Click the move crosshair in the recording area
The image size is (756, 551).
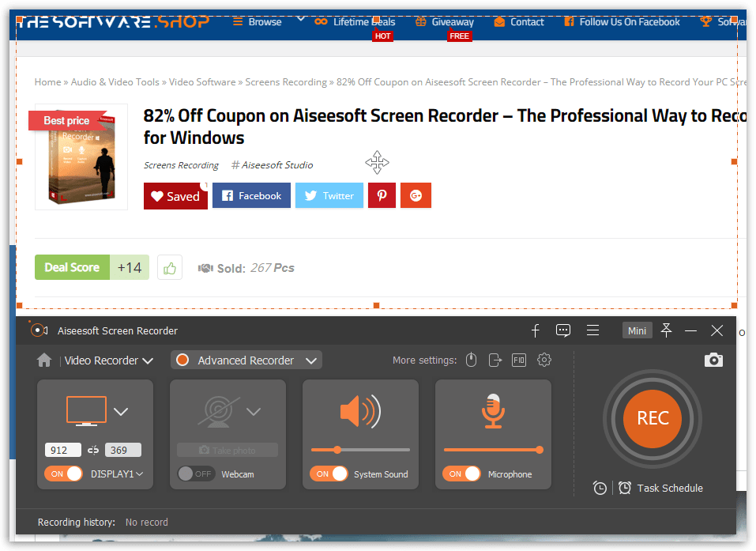377,162
